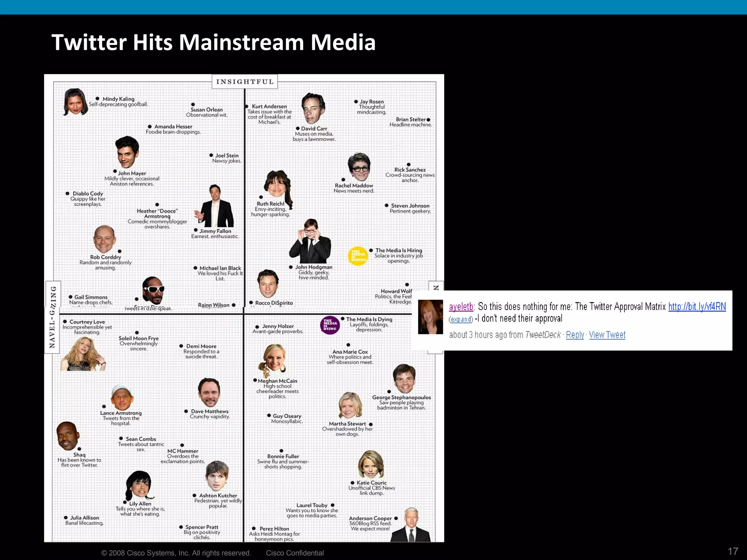Click Rachel Maddow's face photo
747x560 pixels.
(359, 167)
